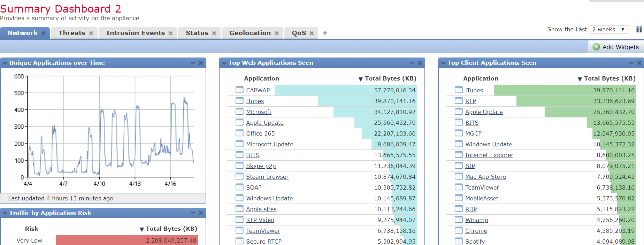The width and height of the screenshot is (644, 245).
Task: Open the Apple Update client application link
Action: 484,112
